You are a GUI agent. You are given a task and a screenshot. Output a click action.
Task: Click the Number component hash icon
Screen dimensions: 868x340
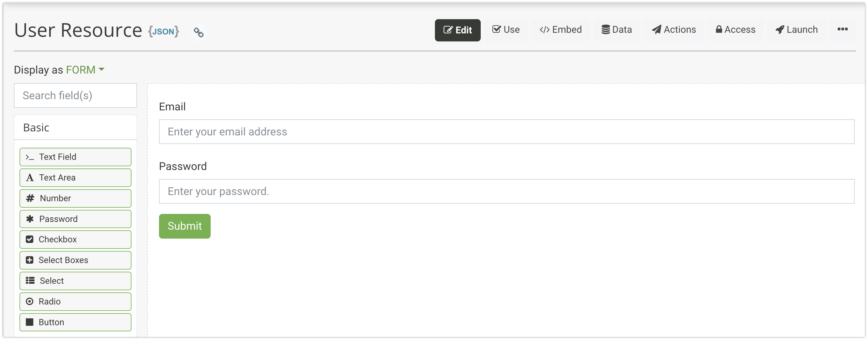(x=30, y=198)
